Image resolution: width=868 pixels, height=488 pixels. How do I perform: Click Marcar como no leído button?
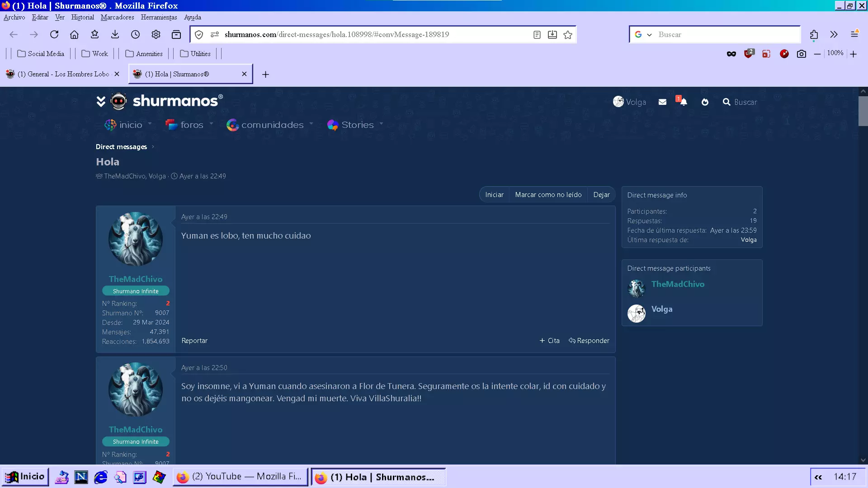[x=548, y=195]
